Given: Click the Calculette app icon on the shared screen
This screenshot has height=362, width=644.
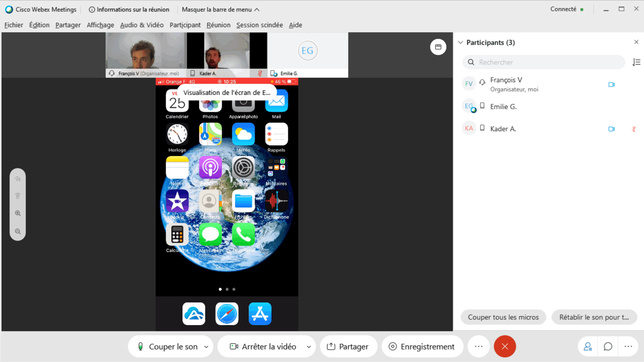Looking at the screenshot, I should [x=177, y=234].
